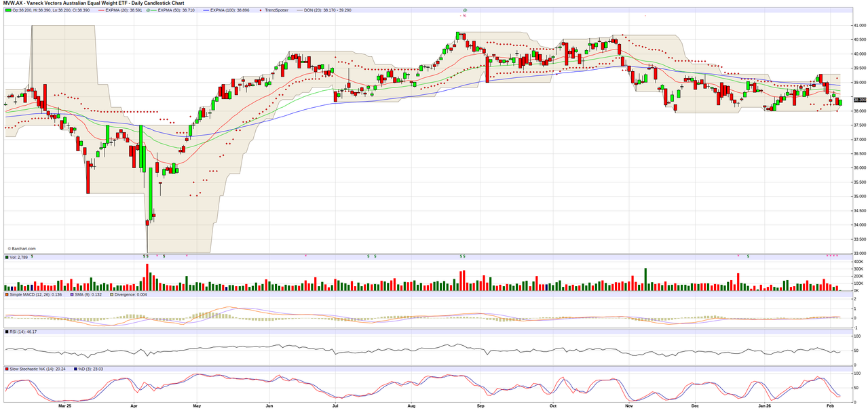Click the May date axis label
Screen dimensions: 868x417
click(197, 405)
